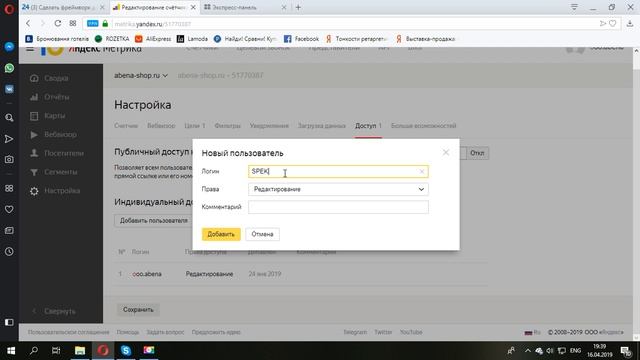Close the Новый пользователь dialog

446,152
